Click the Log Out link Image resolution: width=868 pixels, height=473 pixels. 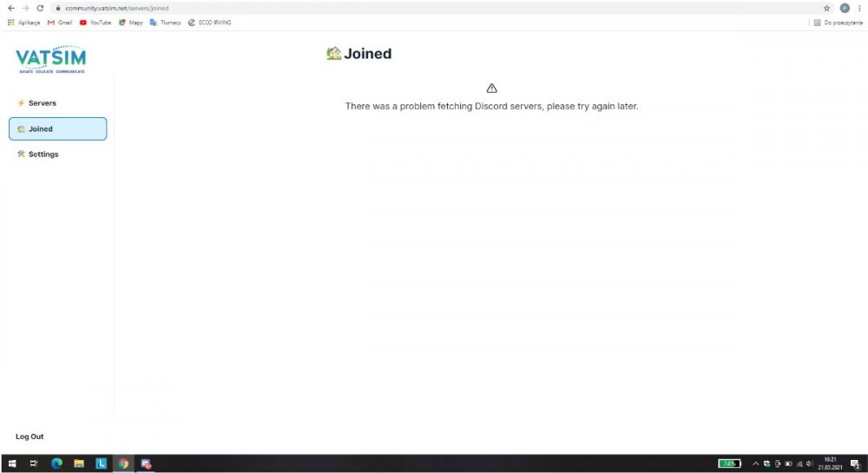pos(30,437)
